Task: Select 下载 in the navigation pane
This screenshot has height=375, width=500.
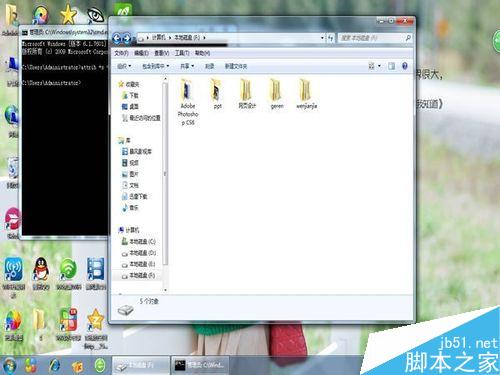Action: coord(130,95)
